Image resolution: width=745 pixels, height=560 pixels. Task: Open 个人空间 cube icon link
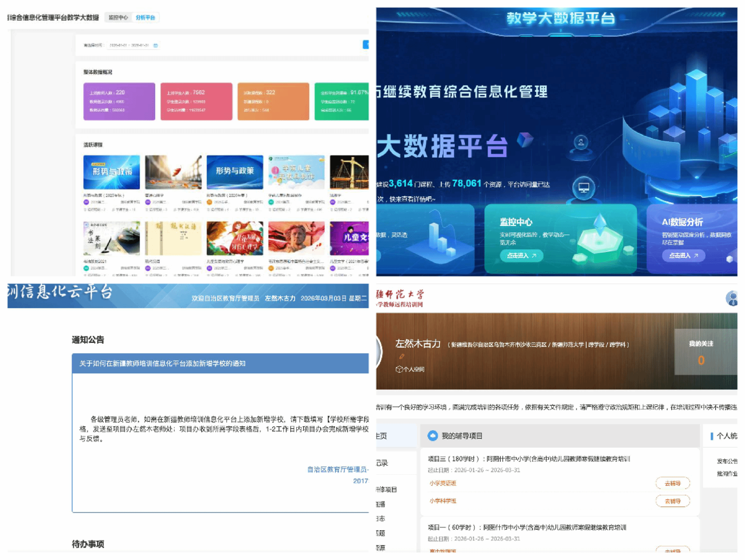click(x=410, y=369)
